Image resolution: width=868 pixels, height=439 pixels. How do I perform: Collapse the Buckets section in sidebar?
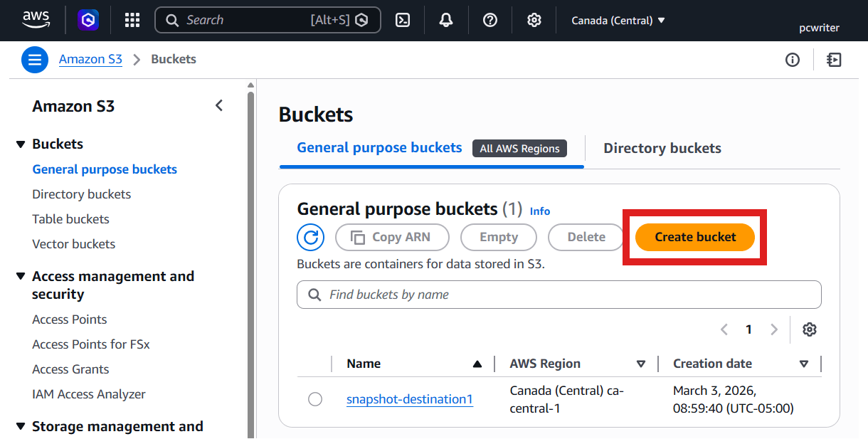click(x=21, y=144)
